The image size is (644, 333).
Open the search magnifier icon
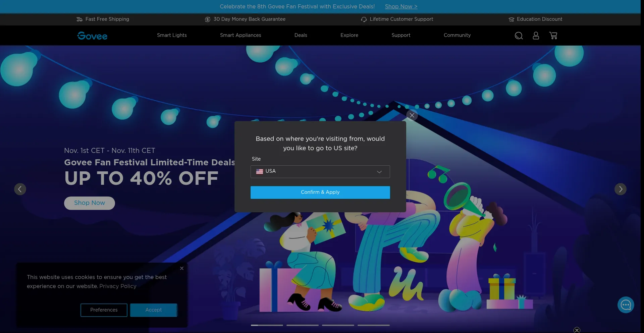tap(519, 36)
